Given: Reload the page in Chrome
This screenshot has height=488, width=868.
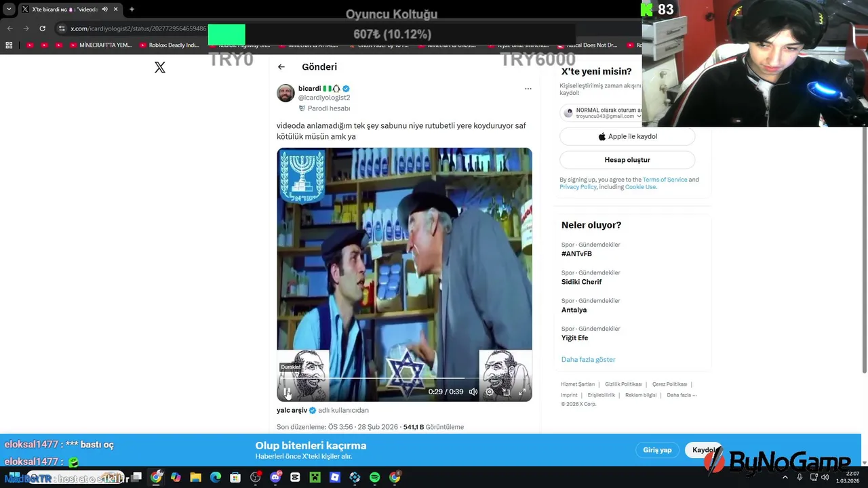Looking at the screenshot, I should point(42,28).
